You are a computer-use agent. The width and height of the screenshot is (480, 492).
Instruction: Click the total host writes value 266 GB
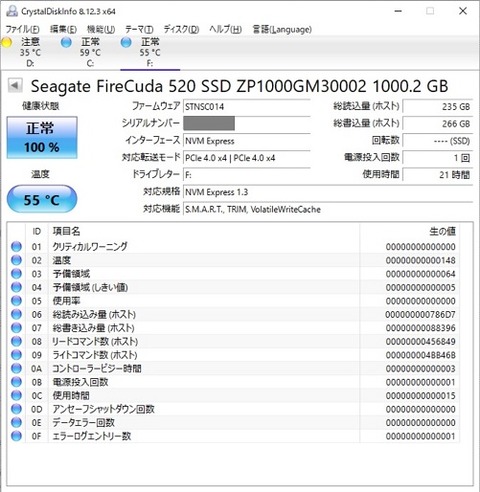tap(438, 123)
